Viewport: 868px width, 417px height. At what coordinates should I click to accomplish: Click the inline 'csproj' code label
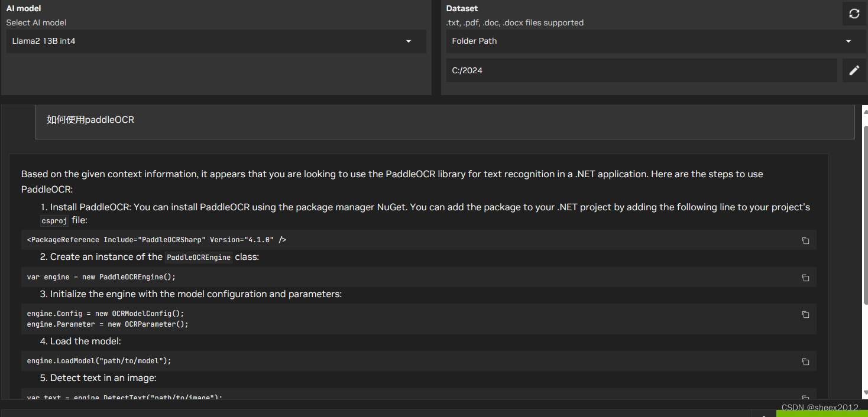point(54,220)
